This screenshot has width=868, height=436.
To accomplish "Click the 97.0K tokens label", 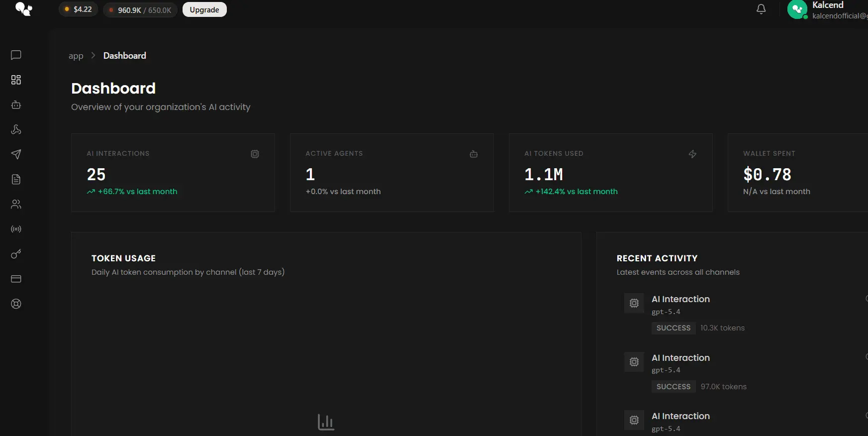I will 724,387.
